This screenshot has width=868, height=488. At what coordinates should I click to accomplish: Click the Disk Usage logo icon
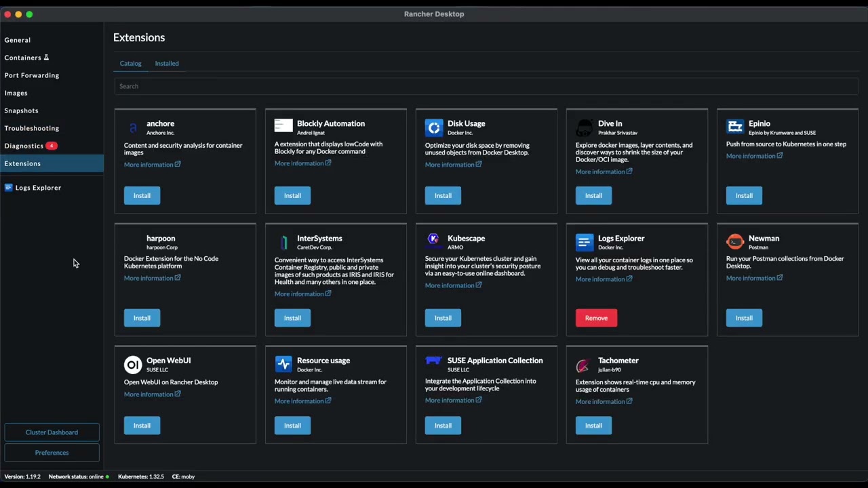pyautogui.click(x=434, y=127)
